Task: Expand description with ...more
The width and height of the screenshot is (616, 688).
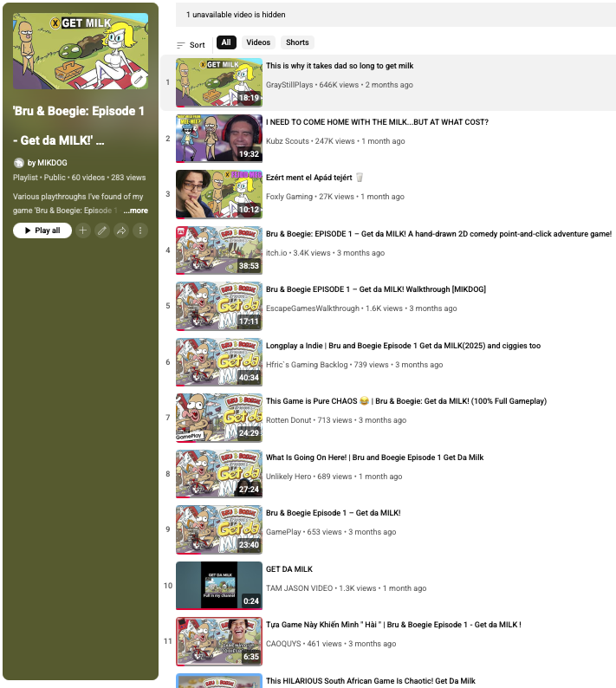Action: [x=135, y=211]
